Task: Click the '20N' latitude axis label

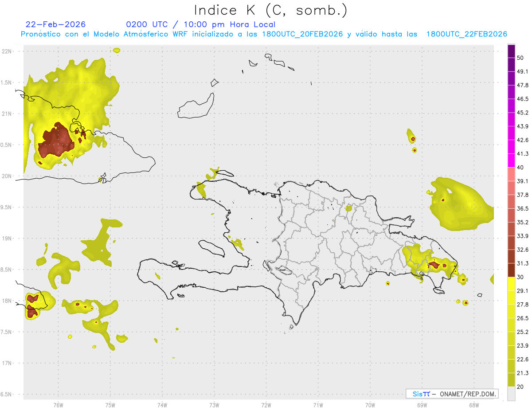Action: [x=7, y=176]
